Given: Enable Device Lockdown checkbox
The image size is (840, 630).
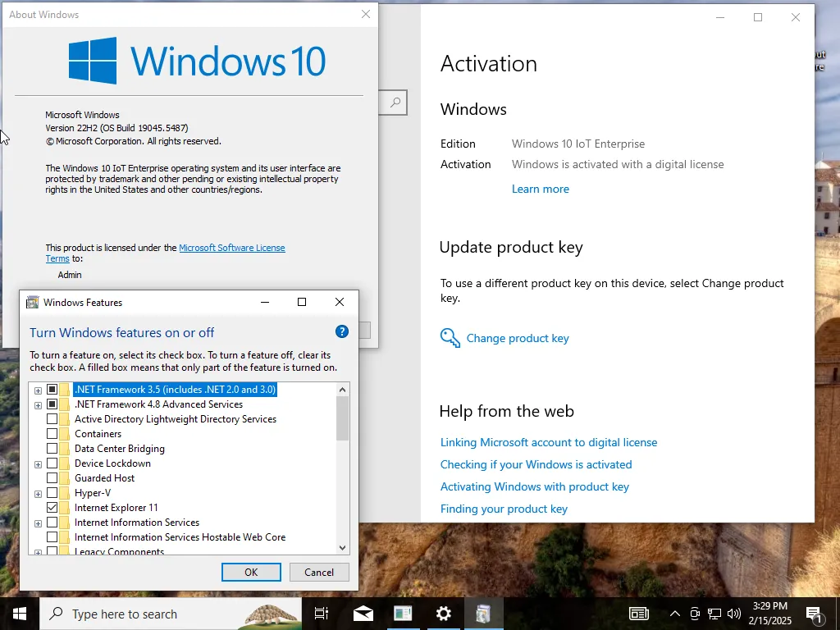Looking at the screenshot, I should [x=52, y=463].
